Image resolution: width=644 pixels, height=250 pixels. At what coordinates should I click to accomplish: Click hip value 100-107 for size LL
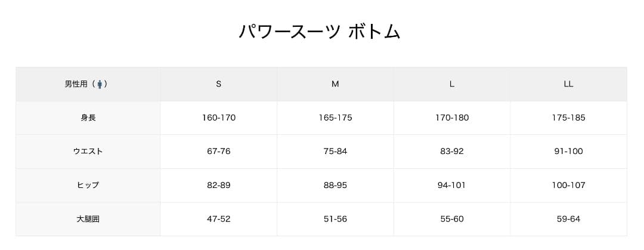pos(568,185)
